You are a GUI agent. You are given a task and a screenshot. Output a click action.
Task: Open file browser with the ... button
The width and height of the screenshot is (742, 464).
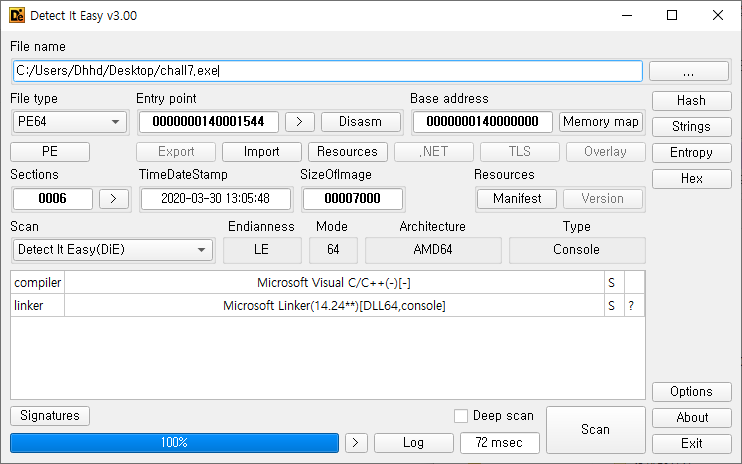(x=689, y=71)
